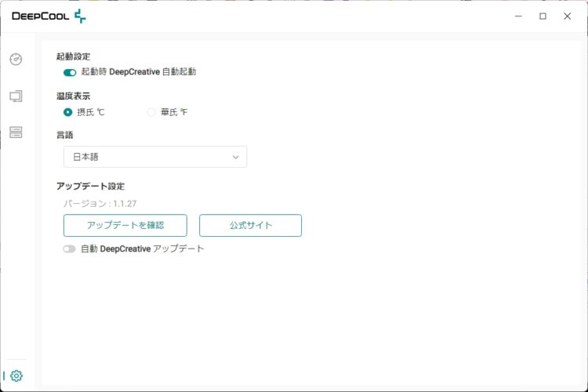Enable the 自動 DeepCreative アップデート toggle

point(70,249)
